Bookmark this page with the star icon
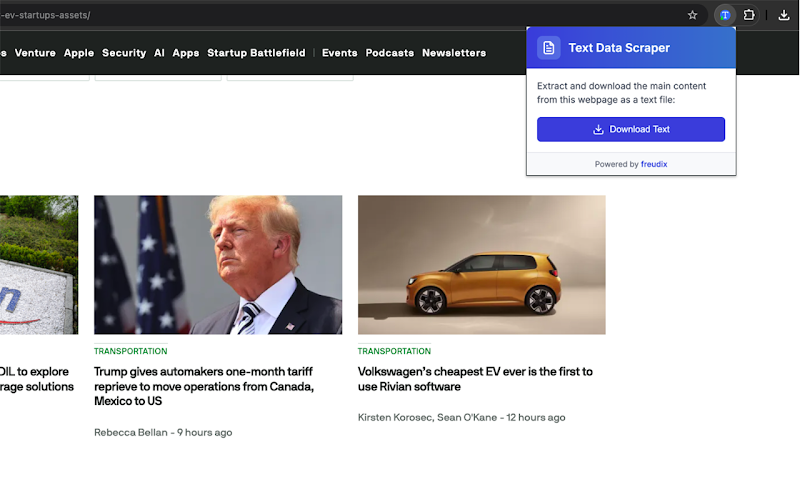Screen dimensions: 800x500 pos(692,15)
